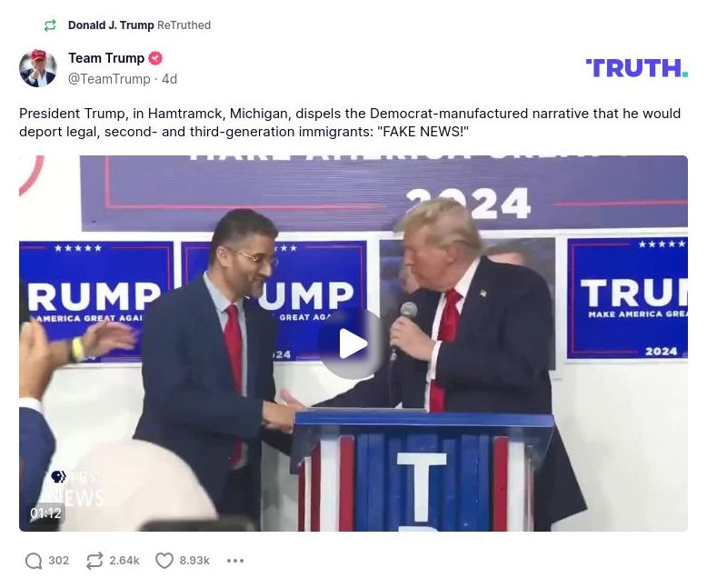707x588 pixels.
Task: Click the Truth Social logo
Action: pyautogui.click(x=637, y=68)
